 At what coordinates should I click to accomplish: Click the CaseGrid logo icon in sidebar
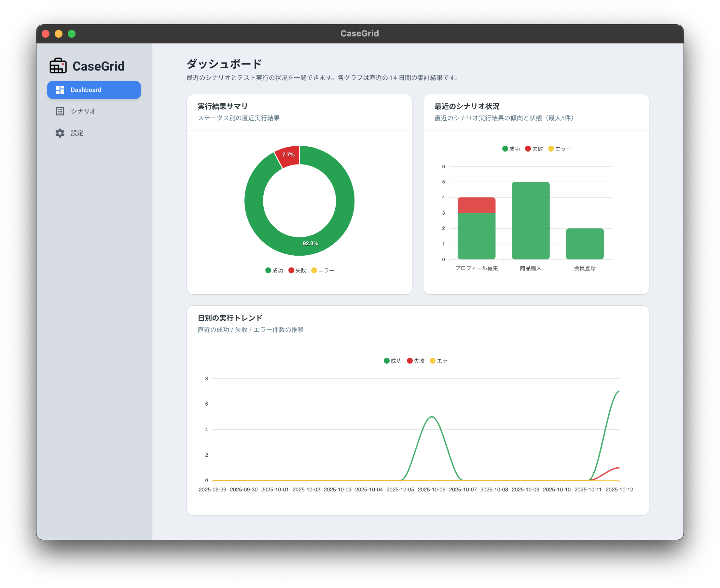click(58, 66)
